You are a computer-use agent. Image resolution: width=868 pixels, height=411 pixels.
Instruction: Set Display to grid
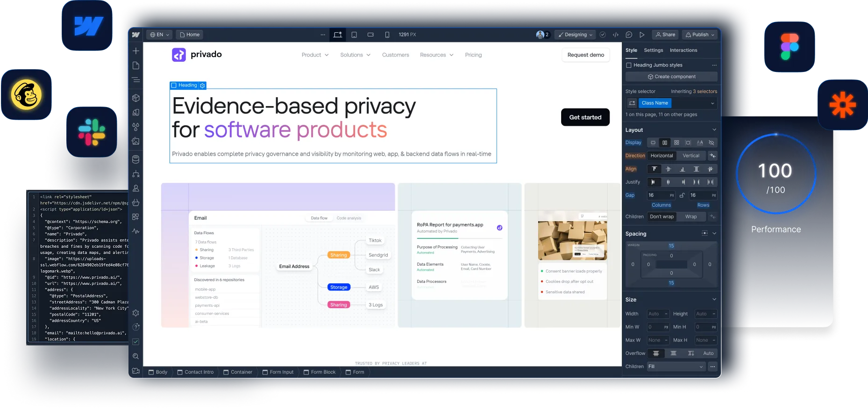click(676, 143)
